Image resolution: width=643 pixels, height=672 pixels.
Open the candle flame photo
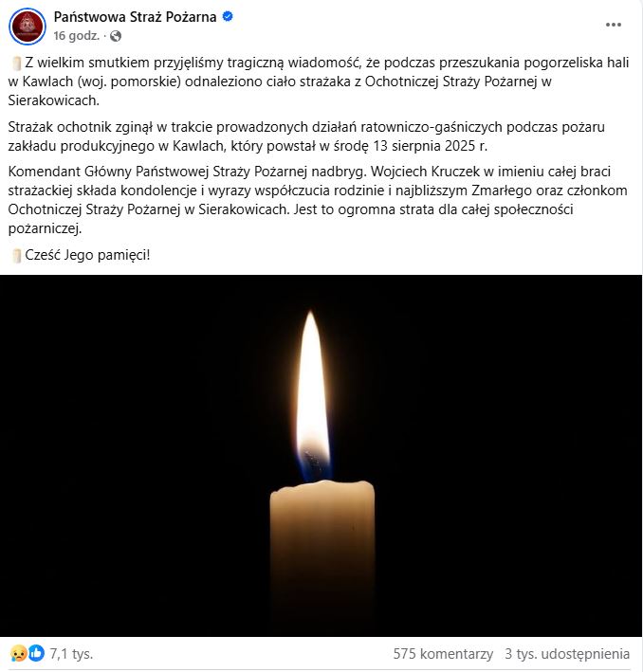click(x=321, y=456)
